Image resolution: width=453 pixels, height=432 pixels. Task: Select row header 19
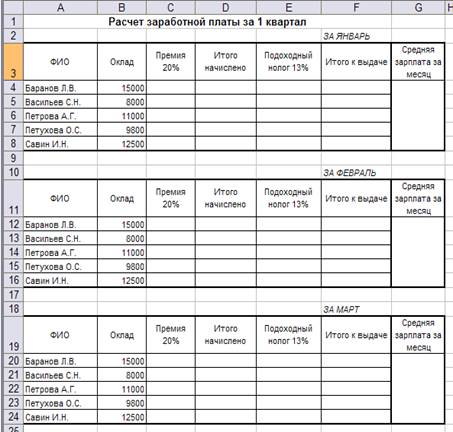(x=13, y=335)
